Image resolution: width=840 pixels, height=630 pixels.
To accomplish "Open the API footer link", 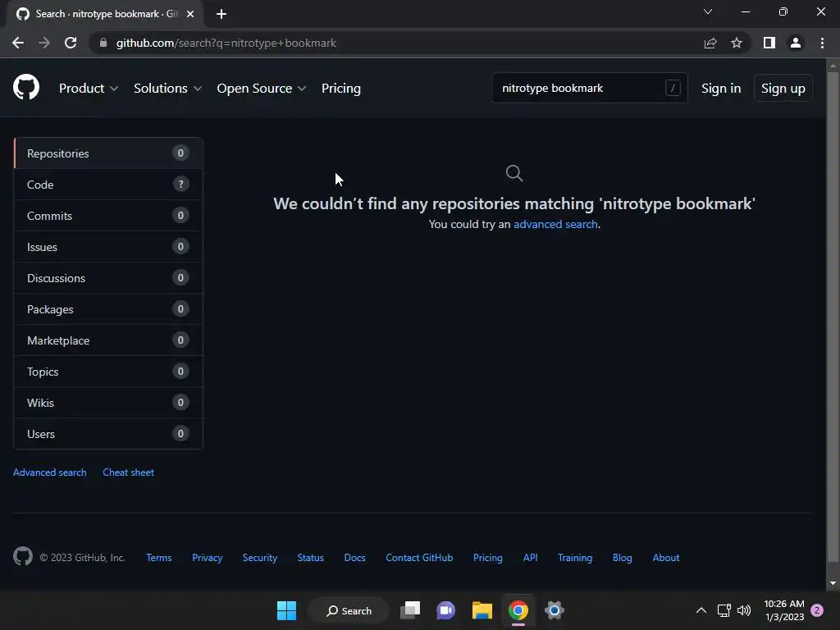I will pyautogui.click(x=531, y=557).
